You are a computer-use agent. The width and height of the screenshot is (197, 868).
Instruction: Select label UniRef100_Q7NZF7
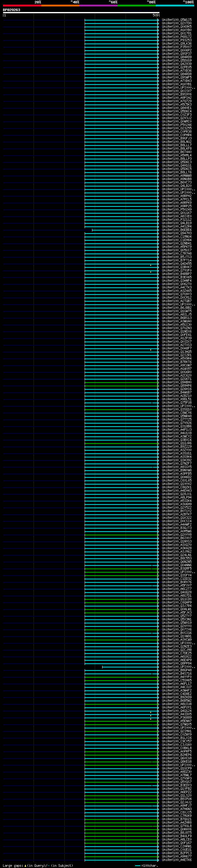click(177, 463)
